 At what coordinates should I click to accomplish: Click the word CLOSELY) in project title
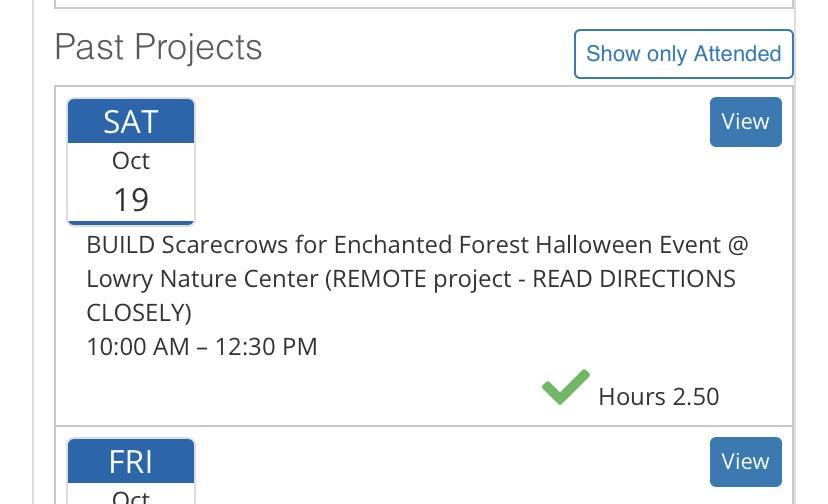[x=138, y=313]
